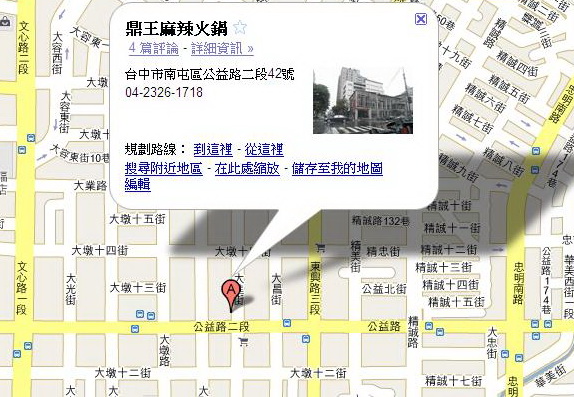Click 在此處縮放 link

pyautogui.click(x=247, y=168)
